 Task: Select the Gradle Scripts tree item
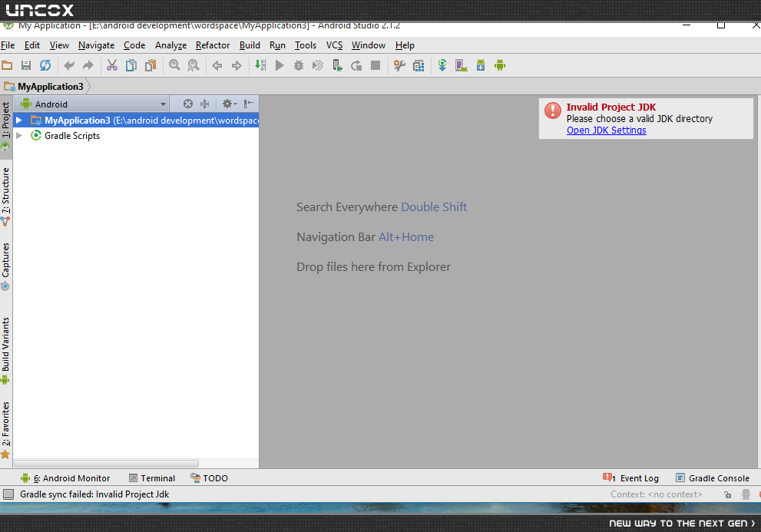tap(72, 136)
